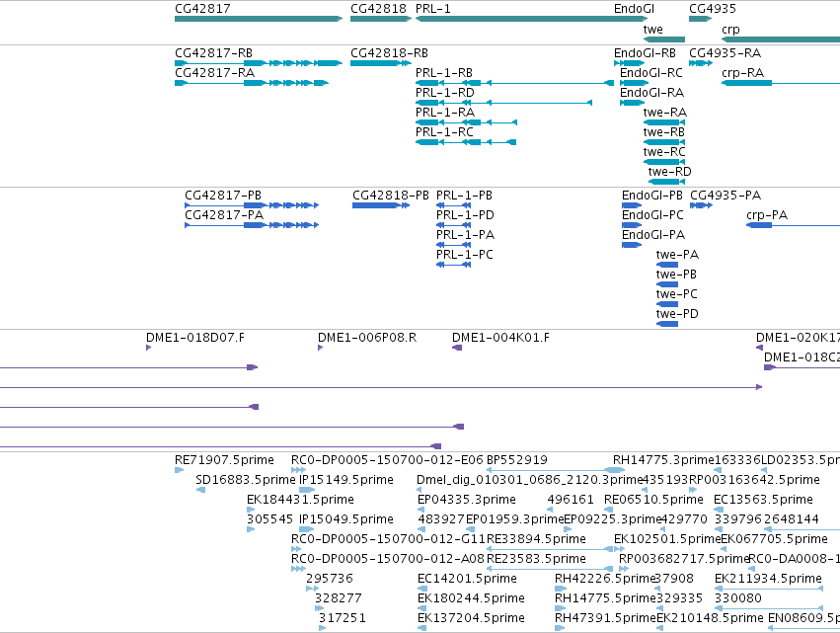Select EST EK184431.5prime

pos(251,510)
